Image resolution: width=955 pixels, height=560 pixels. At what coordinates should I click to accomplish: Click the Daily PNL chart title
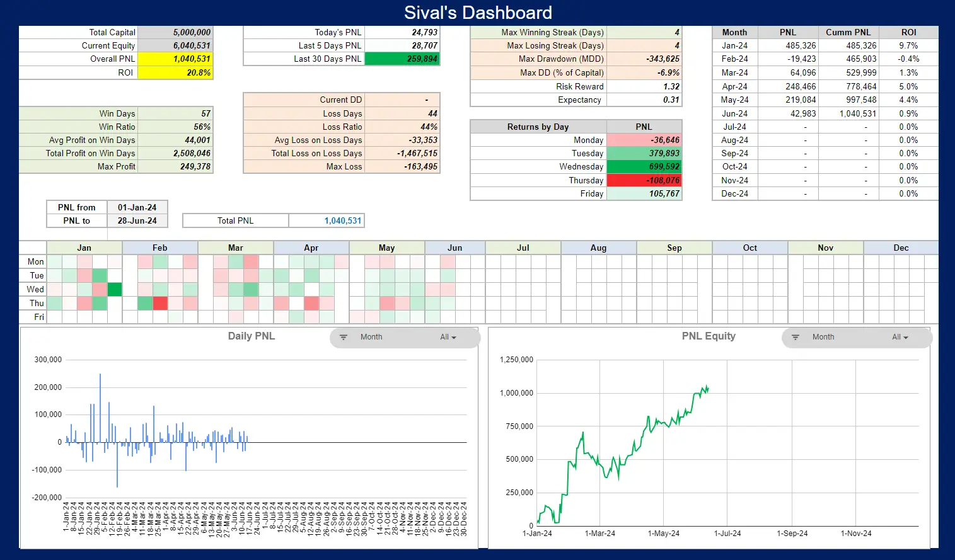pos(252,336)
